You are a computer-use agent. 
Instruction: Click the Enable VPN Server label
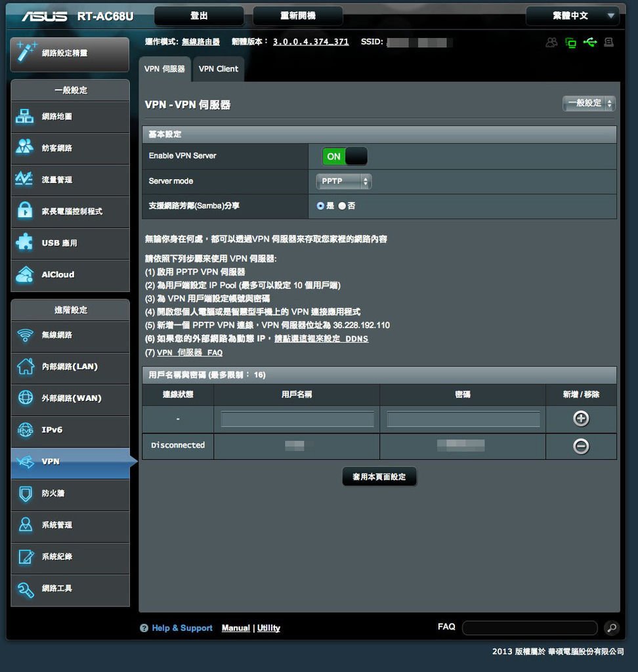pyautogui.click(x=182, y=156)
